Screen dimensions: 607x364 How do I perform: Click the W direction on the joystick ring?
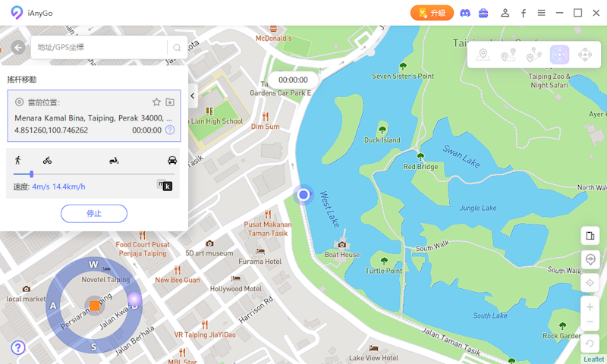pyautogui.click(x=93, y=265)
